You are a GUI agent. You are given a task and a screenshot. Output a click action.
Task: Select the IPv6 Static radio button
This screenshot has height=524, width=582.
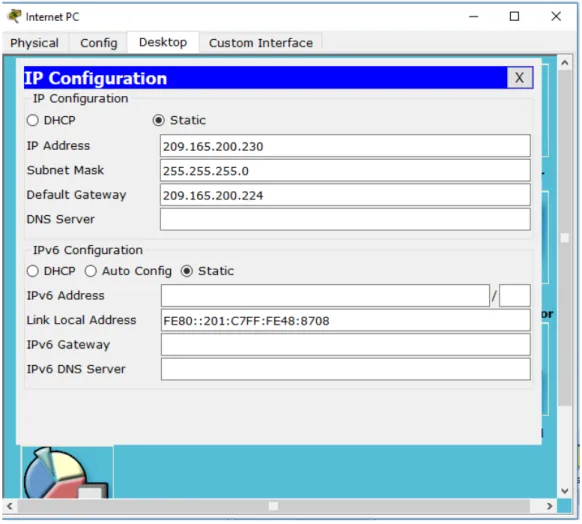tap(187, 271)
